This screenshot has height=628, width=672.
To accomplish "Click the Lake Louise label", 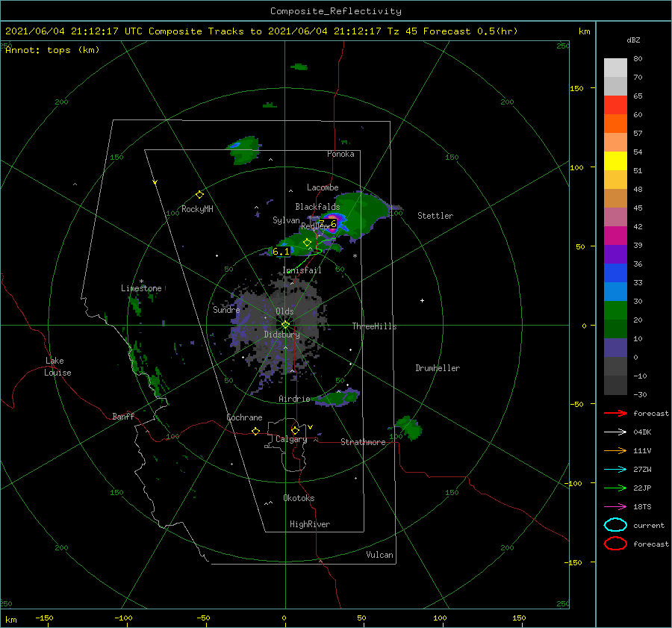I will click(57, 367).
